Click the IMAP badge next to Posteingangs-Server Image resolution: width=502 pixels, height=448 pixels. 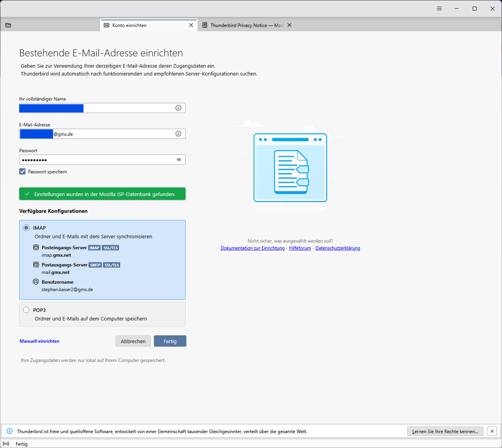click(94, 248)
